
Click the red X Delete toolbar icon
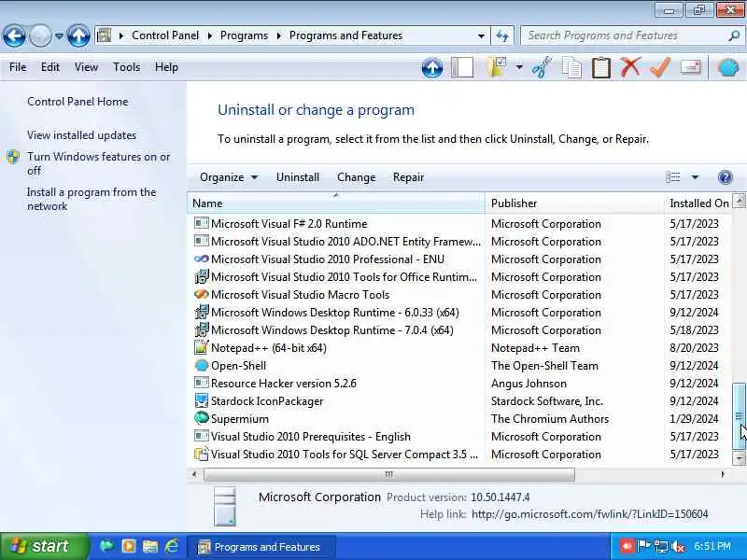pyautogui.click(x=630, y=67)
